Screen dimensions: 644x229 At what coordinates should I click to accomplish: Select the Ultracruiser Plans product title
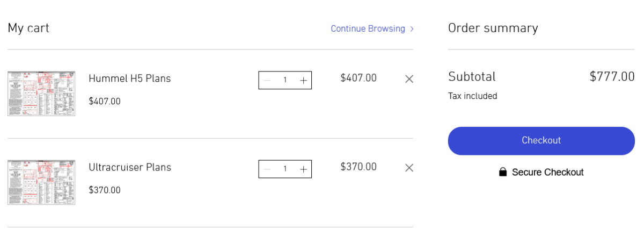coord(130,167)
